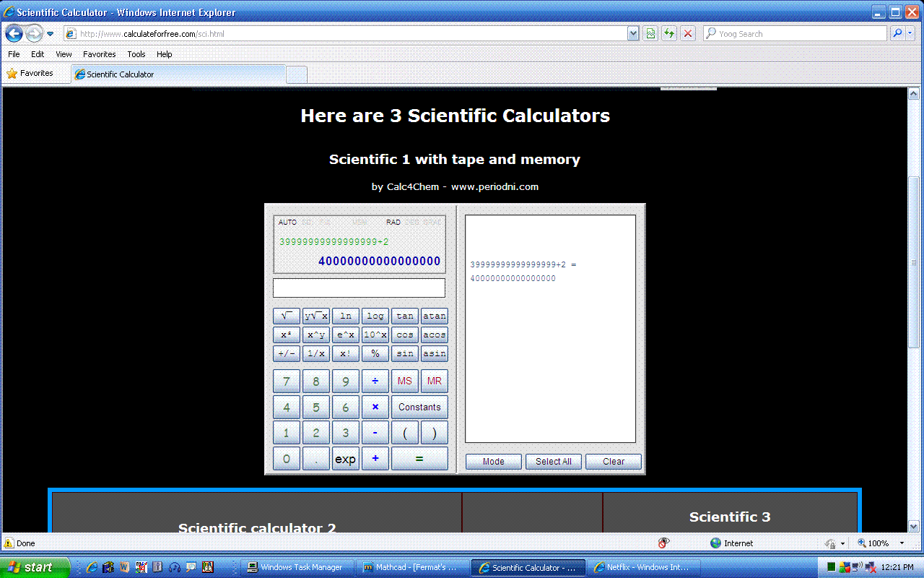
Task: Open the recent pages dropdown arrow
Action: (x=50, y=34)
